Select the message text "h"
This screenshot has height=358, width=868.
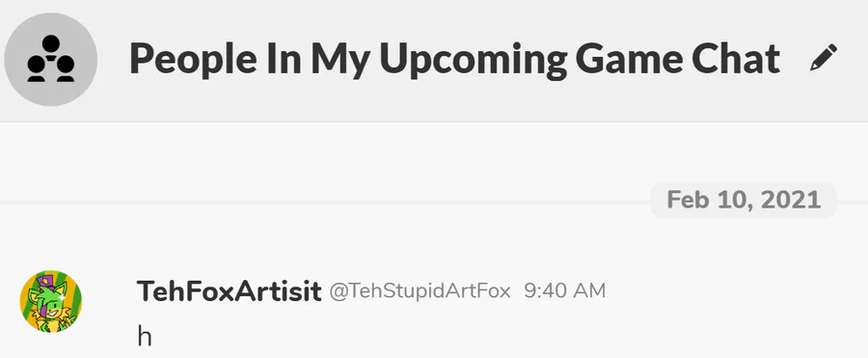145,337
